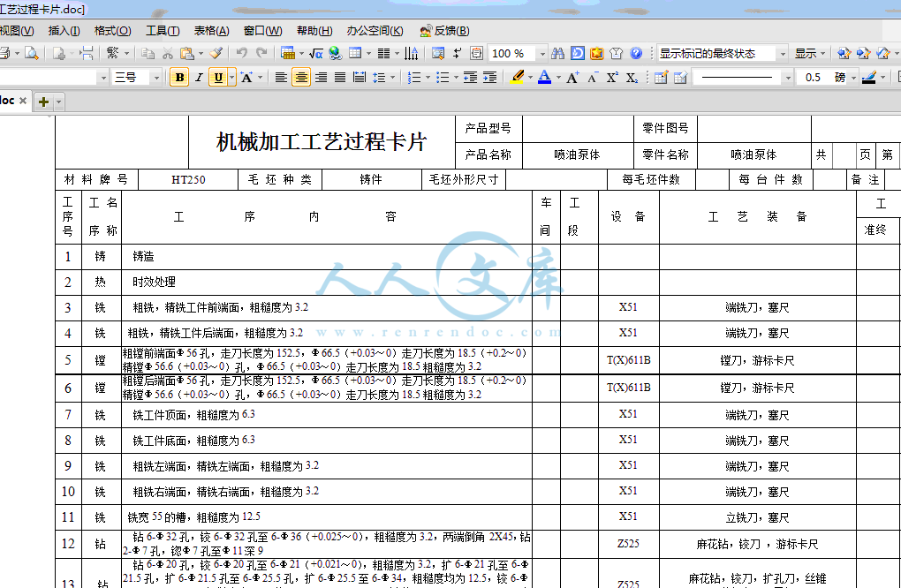The width and height of the screenshot is (901, 588).
Task: Open the 工具(T) menu
Action: (163, 31)
